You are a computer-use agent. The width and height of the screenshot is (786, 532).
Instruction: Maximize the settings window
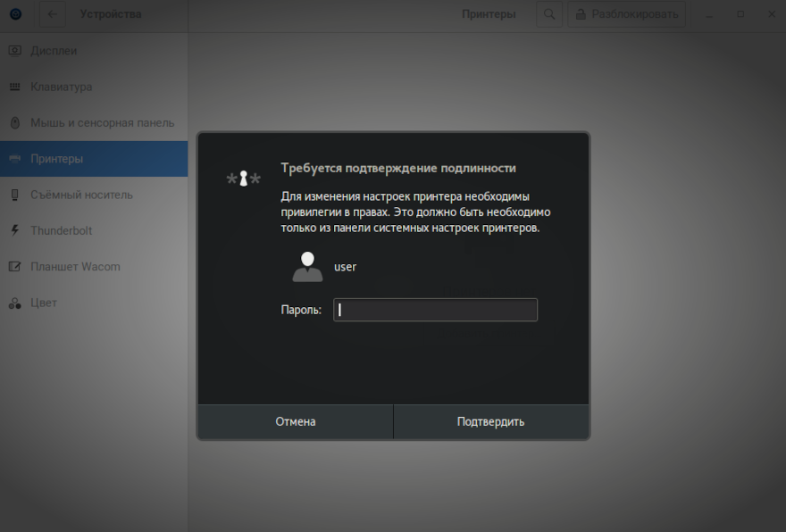coord(740,15)
